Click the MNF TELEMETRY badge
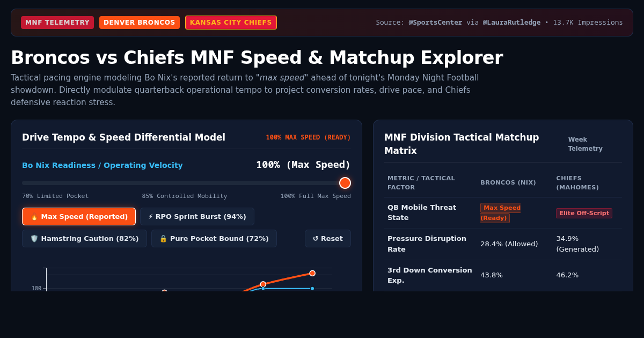Image resolution: width=644 pixels, height=338 pixels. coord(57,23)
